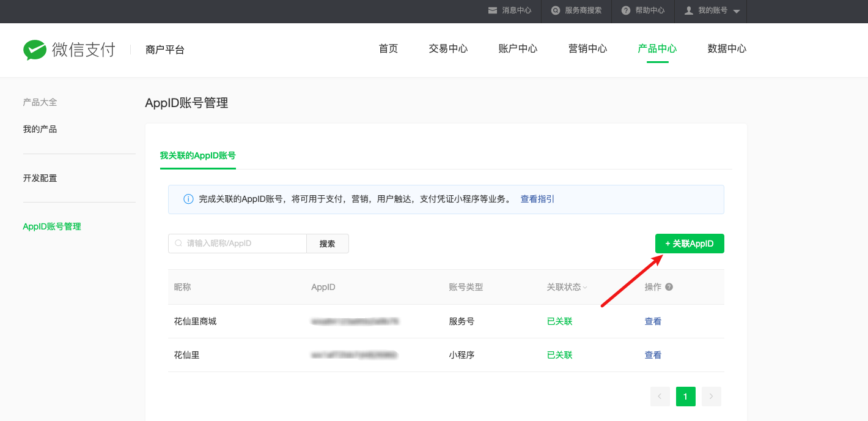Image resolution: width=868 pixels, height=421 pixels.
Task: Click the 产品大全 sidebar heading
Action: [40, 102]
